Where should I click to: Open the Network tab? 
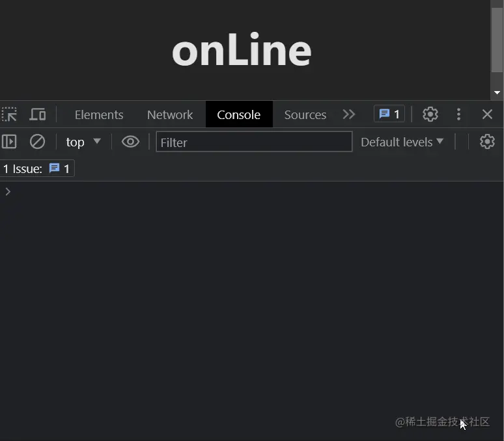[x=169, y=114]
